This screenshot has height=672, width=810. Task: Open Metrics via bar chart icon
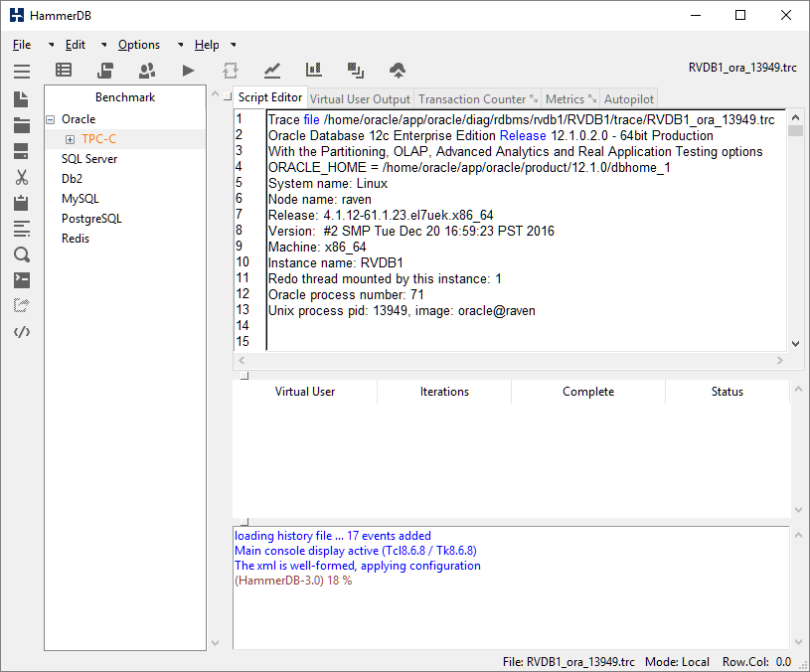click(x=314, y=70)
